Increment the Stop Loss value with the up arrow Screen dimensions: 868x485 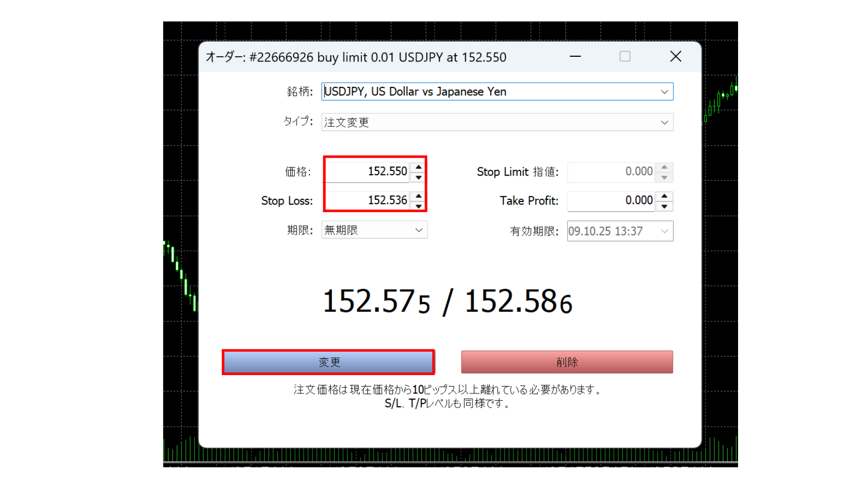coord(418,196)
